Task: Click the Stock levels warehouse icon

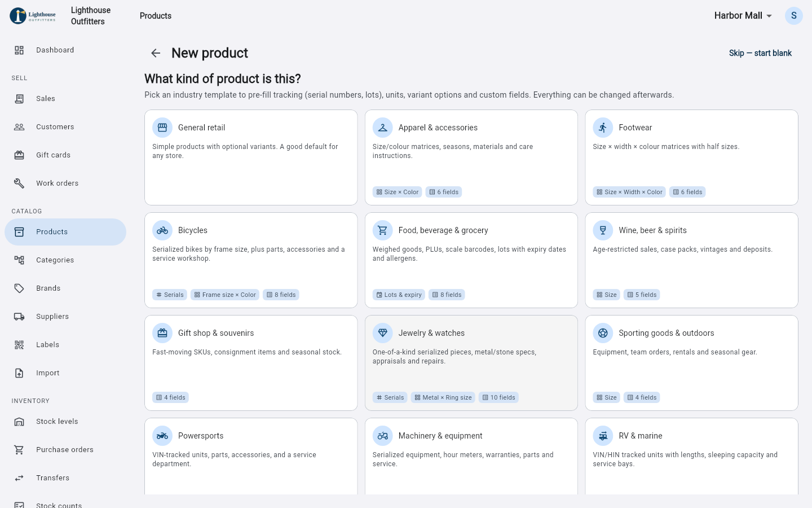Action: tap(19, 422)
